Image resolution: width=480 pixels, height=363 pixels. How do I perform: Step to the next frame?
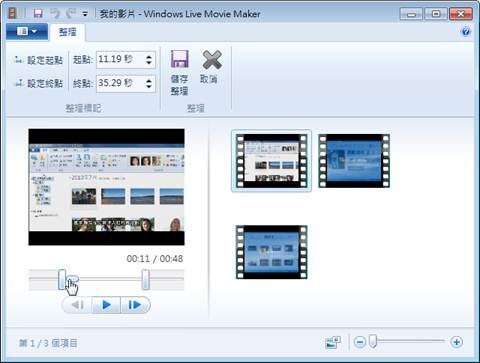point(135,305)
